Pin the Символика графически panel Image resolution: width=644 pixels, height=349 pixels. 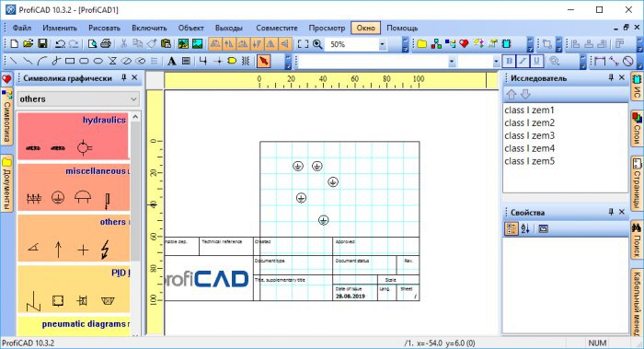pos(123,77)
